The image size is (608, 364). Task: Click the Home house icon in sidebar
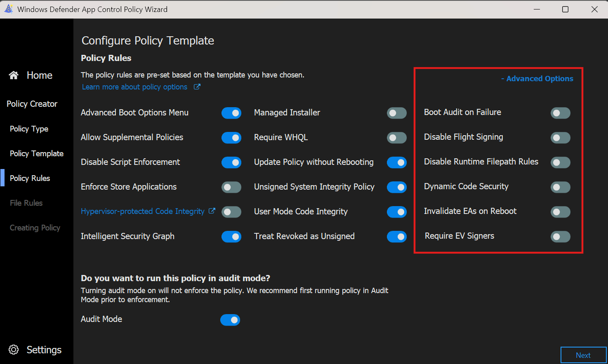click(14, 75)
